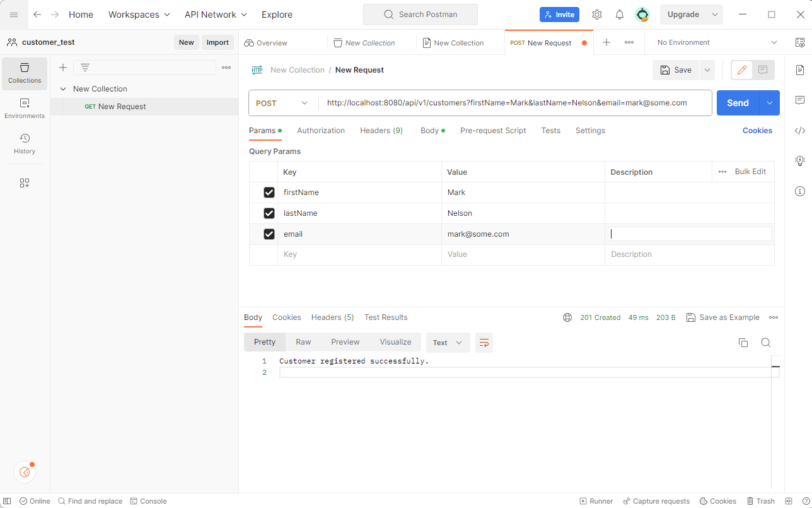Open code snippet icon in right sidebar
Viewport: 812px width, 508px height.
[x=800, y=131]
